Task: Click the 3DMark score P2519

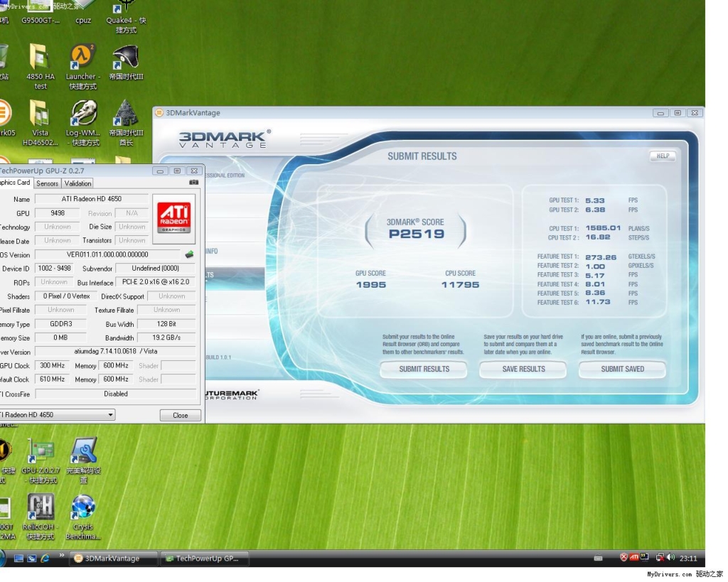Action: coord(416,234)
